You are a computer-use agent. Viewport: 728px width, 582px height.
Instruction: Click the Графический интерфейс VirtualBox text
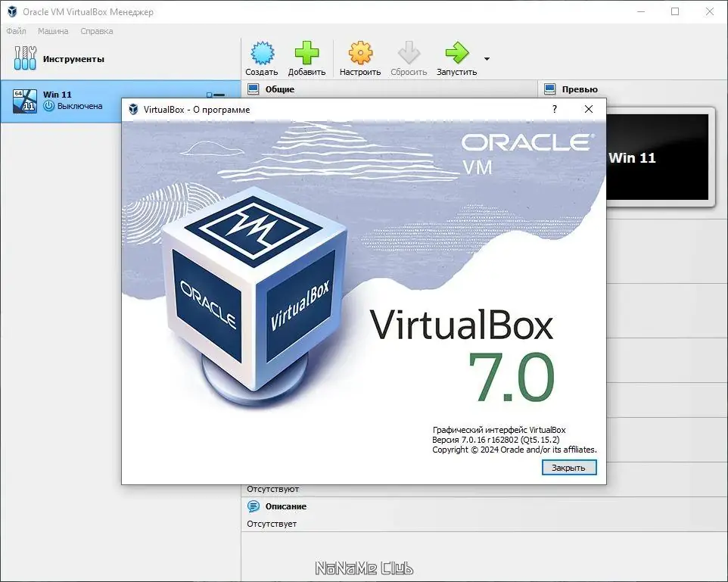tap(499, 430)
